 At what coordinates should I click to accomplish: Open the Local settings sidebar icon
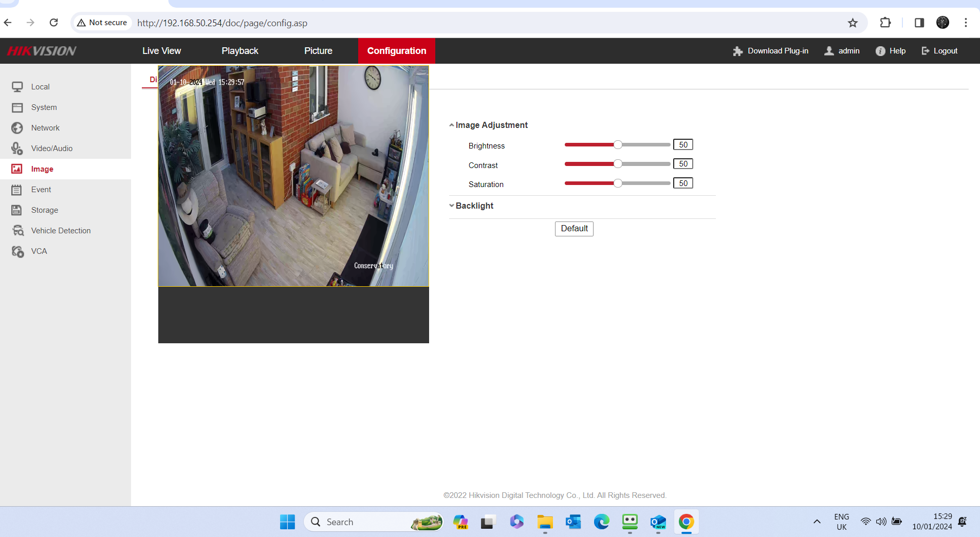point(17,86)
